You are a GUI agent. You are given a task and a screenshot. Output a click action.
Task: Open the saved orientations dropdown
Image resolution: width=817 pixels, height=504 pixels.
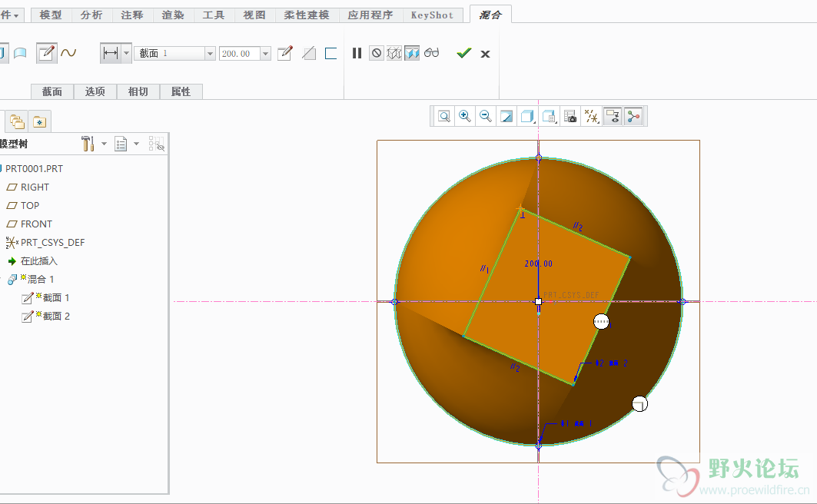[x=550, y=116]
